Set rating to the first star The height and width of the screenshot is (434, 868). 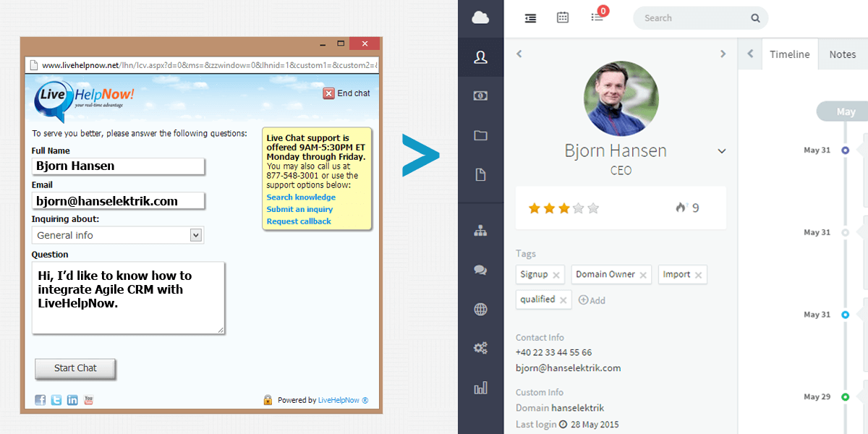(535, 208)
